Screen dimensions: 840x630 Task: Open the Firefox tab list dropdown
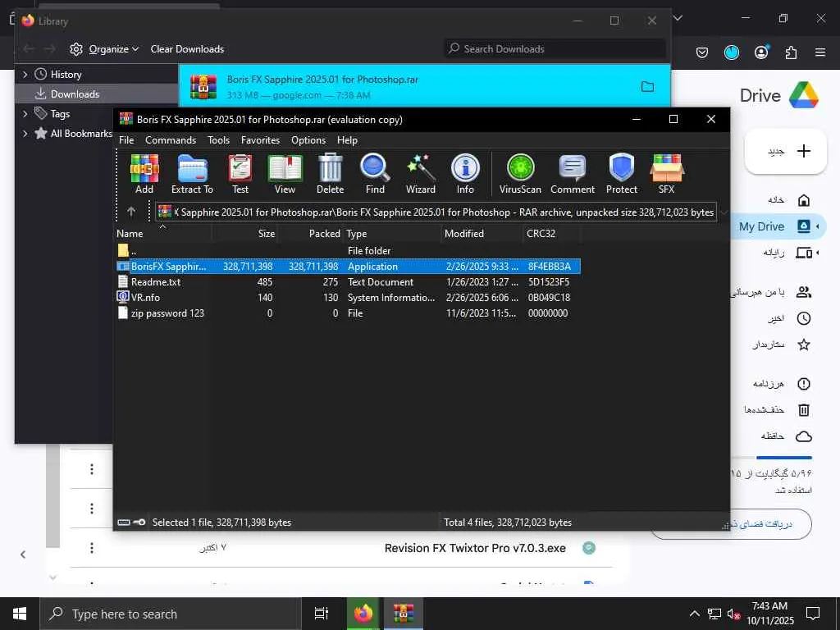[x=678, y=18]
